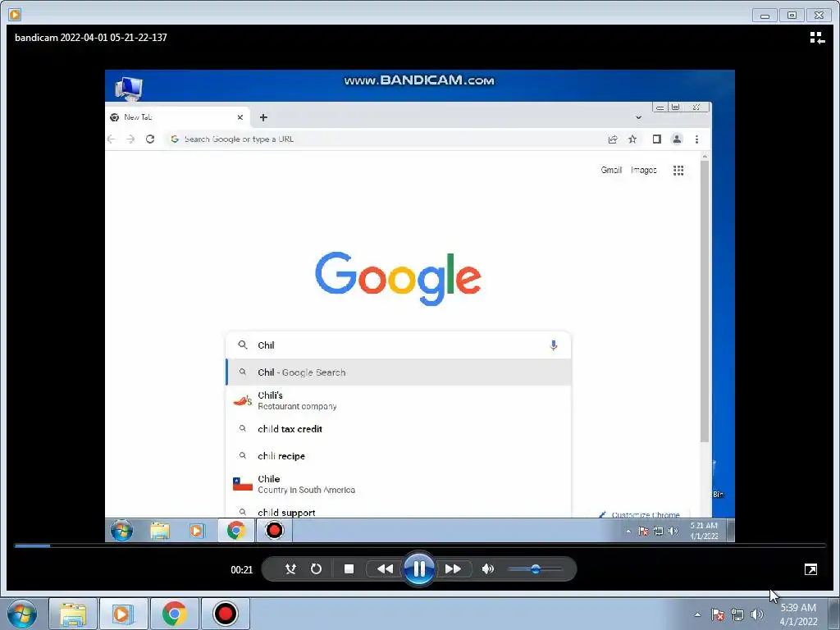This screenshot has width=840, height=630.
Task: Open the Images link
Action: (643, 170)
